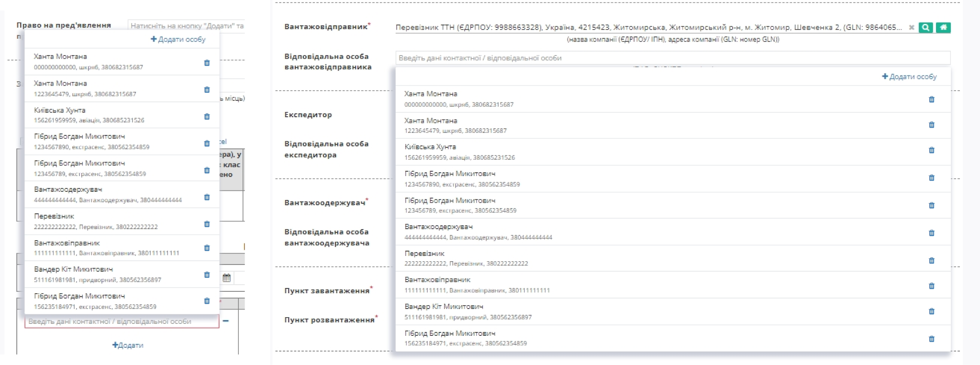Click Додати особу in the вантажовідправник contact list
980x365 pixels.
coord(909,77)
